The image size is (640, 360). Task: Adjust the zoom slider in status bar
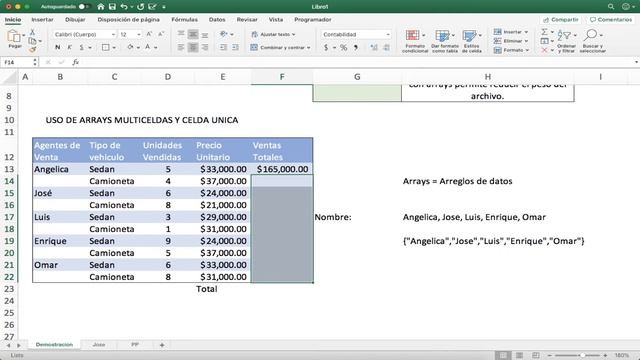tap(582, 356)
